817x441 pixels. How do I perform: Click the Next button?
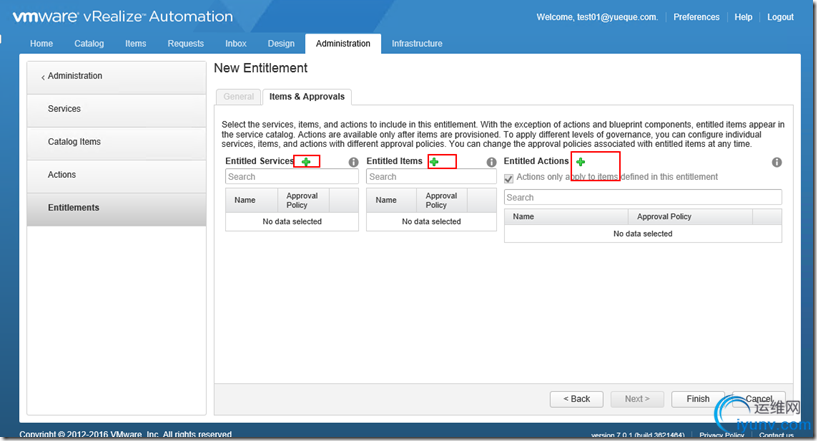[x=637, y=399]
